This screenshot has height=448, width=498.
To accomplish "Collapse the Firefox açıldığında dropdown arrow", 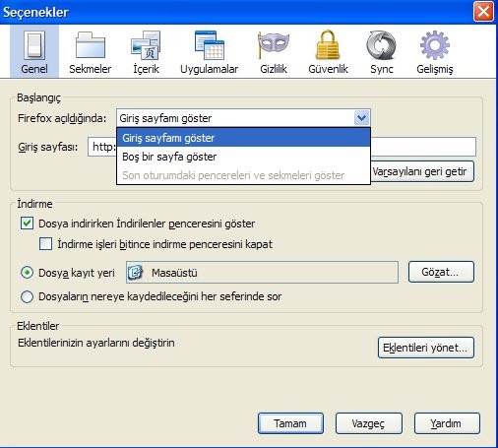I will pyautogui.click(x=362, y=118).
